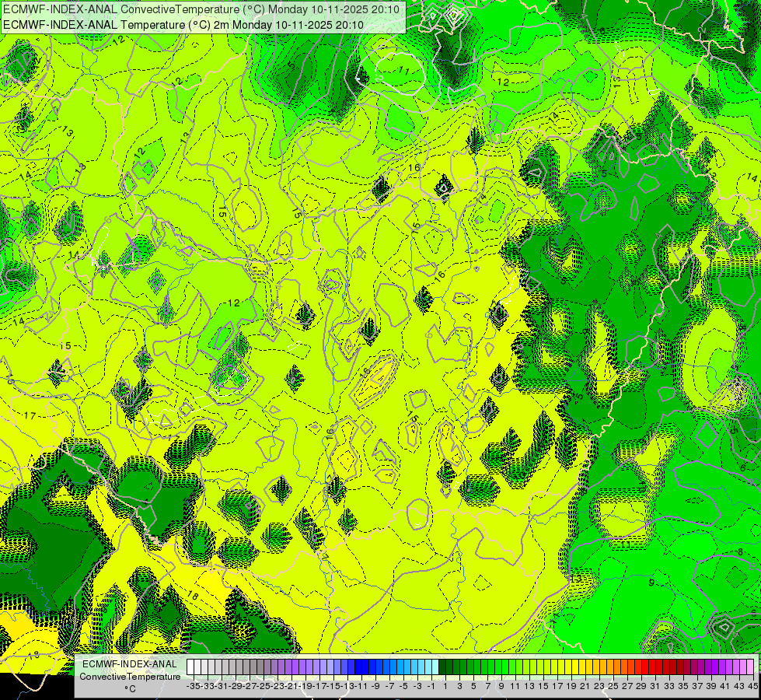Screen dimensions: 761x700
Task: Click the 7 value on the legend scale
Action: click(x=487, y=687)
